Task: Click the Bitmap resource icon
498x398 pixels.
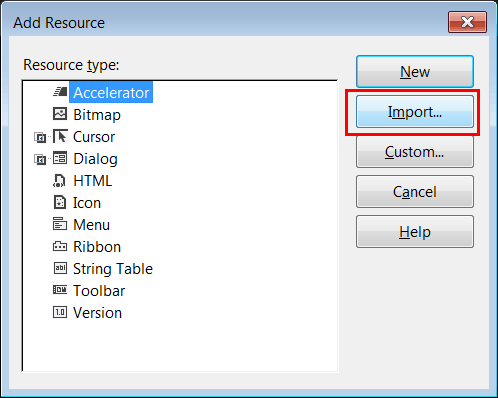Action: [60, 114]
